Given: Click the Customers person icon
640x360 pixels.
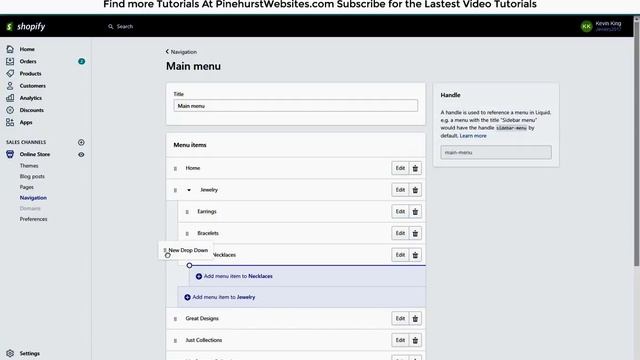Looking at the screenshot, I should pyautogui.click(x=10, y=86).
